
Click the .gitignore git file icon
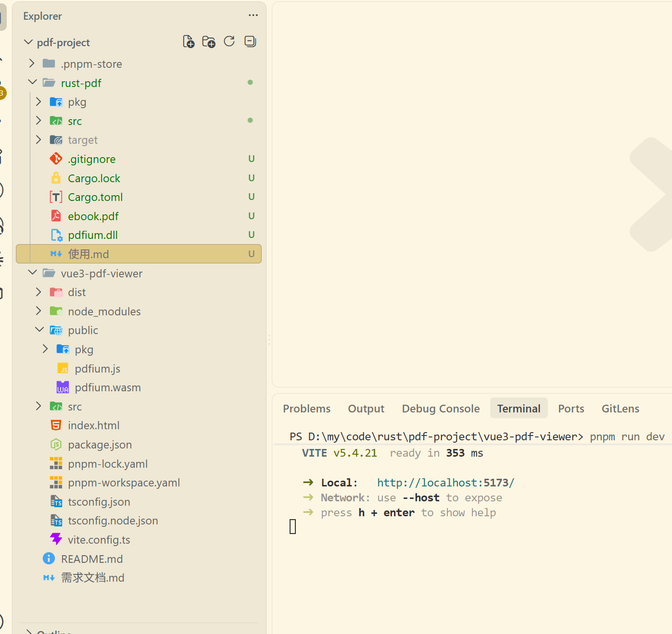point(56,159)
